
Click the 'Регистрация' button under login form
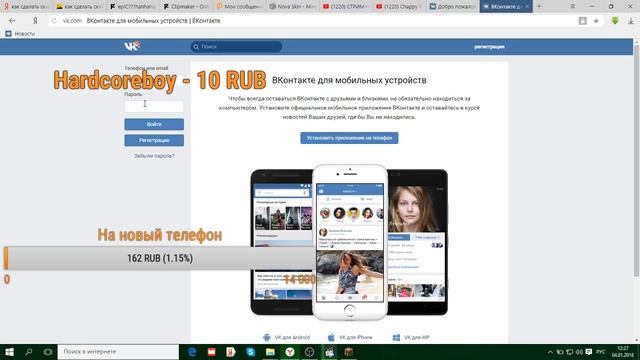pyautogui.click(x=154, y=140)
